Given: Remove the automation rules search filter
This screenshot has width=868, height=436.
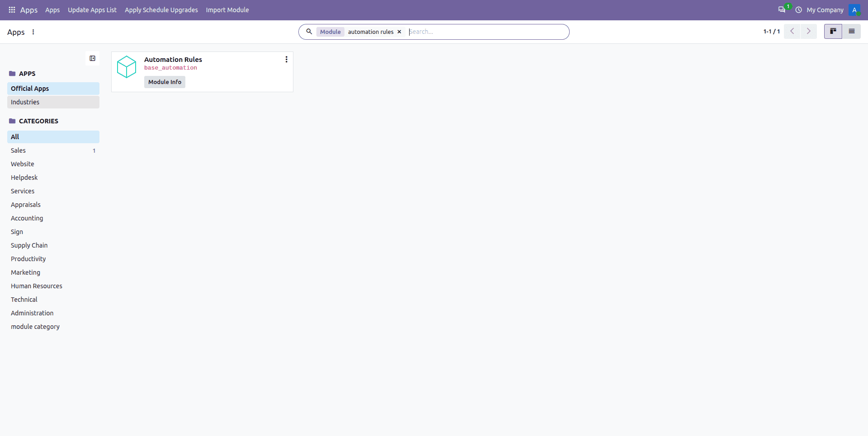Looking at the screenshot, I should click(x=399, y=32).
